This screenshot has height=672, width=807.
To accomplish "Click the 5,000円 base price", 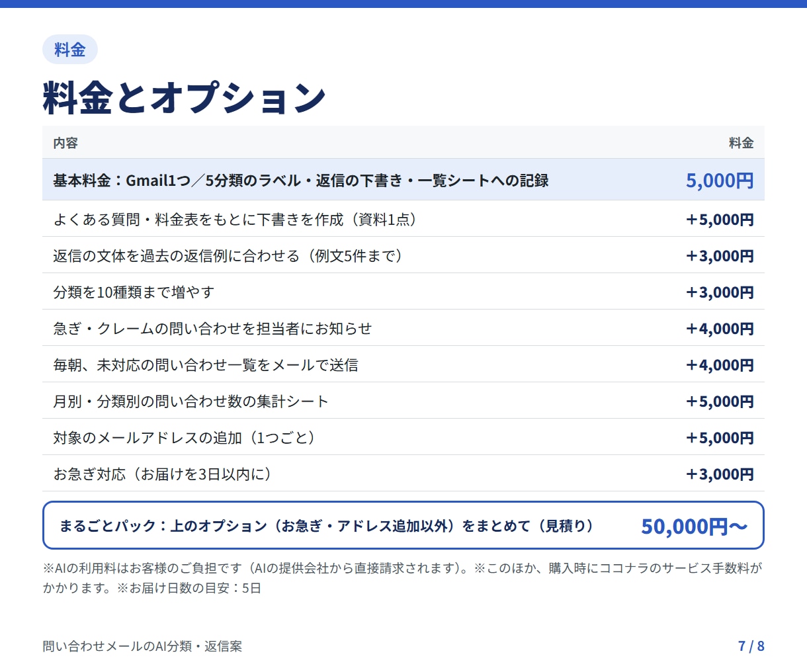I will [x=720, y=181].
